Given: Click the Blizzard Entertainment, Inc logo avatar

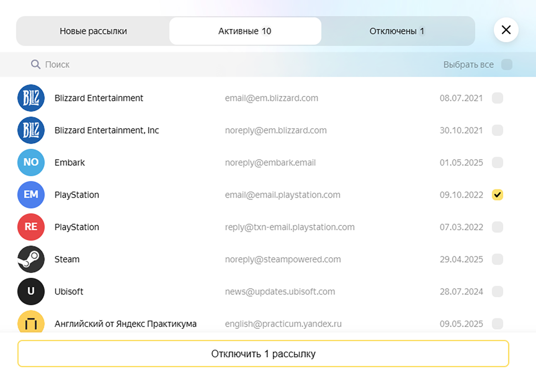Looking at the screenshot, I should coord(31,130).
